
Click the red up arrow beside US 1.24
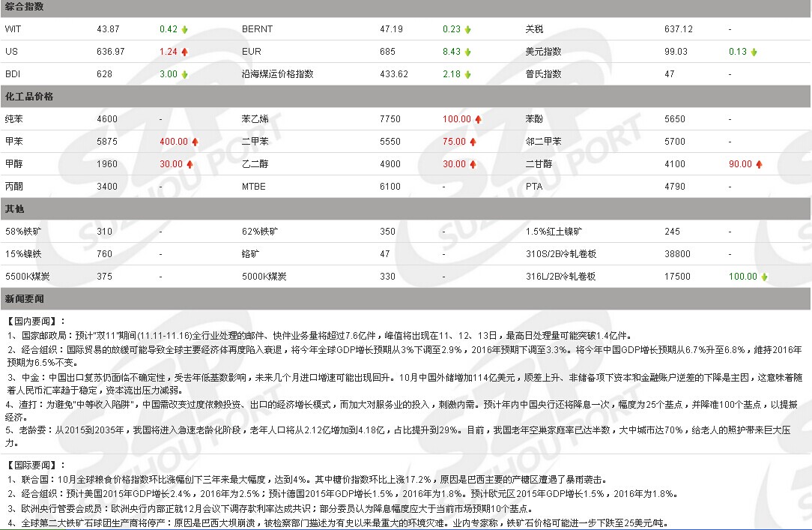tap(184, 52)
